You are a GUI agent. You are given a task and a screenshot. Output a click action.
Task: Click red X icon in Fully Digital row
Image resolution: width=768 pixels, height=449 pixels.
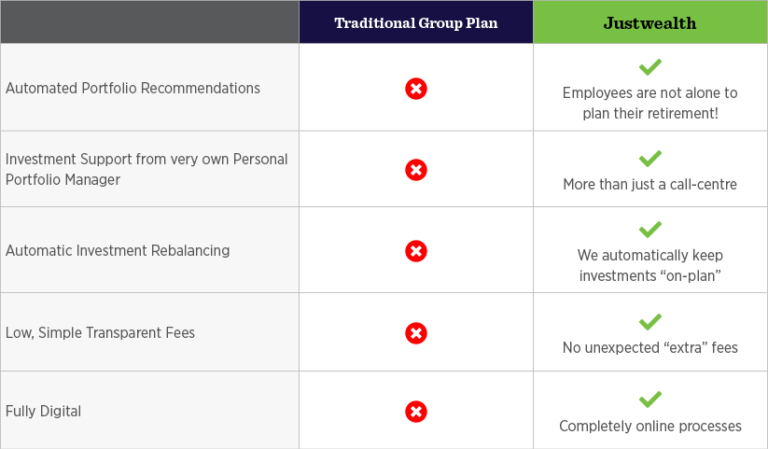(416, 412)
